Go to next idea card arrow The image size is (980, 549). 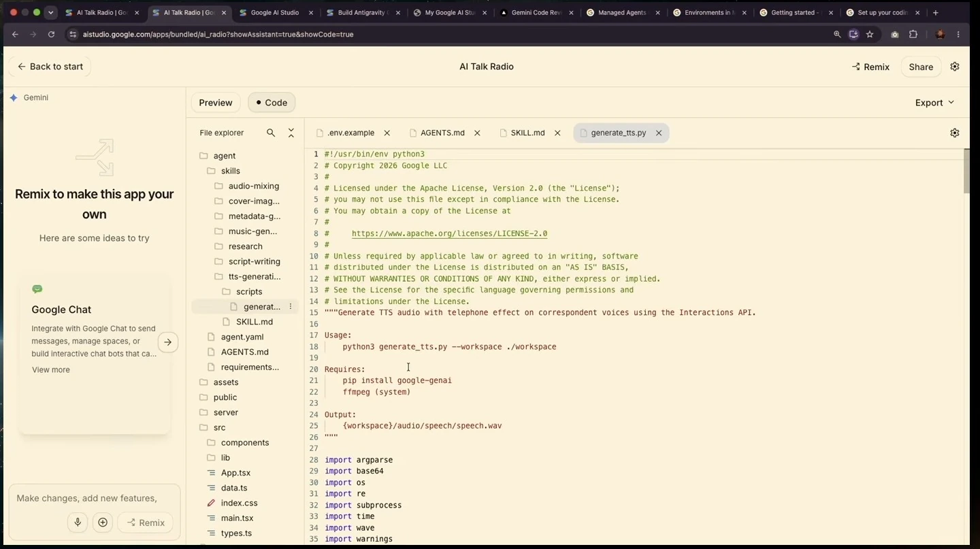168,342
